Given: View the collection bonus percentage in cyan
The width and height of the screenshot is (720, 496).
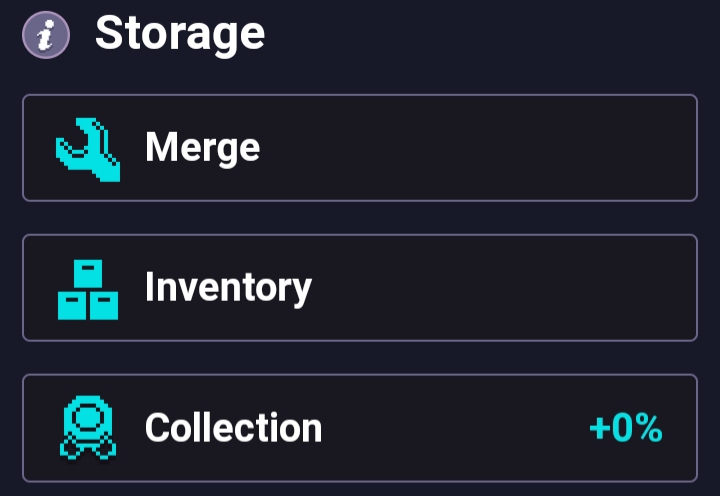Looking at the screenshot, I should [626, 428].
